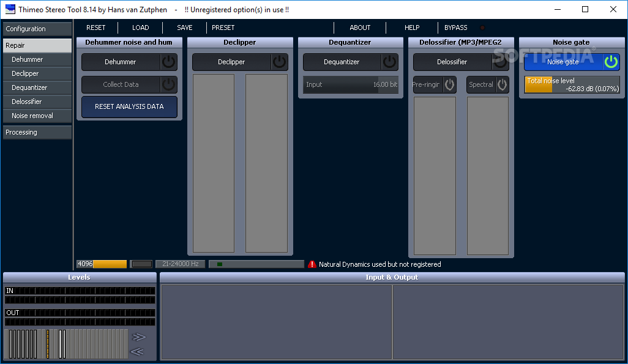
Task: Toggle the Pre-ringing power icon
Action: point(449,84)
